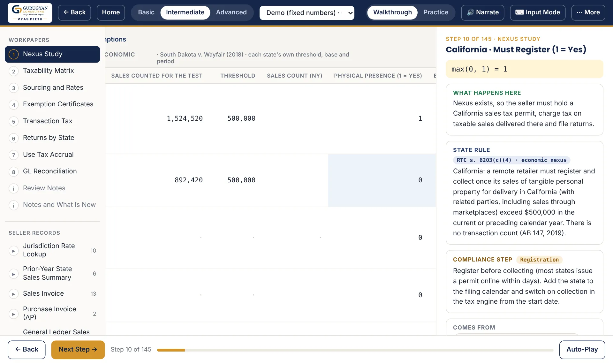Viewport: 613px width, 364px height.
Task: Open the Taxability Matrix workpaper
Action: tap(52, 71)
